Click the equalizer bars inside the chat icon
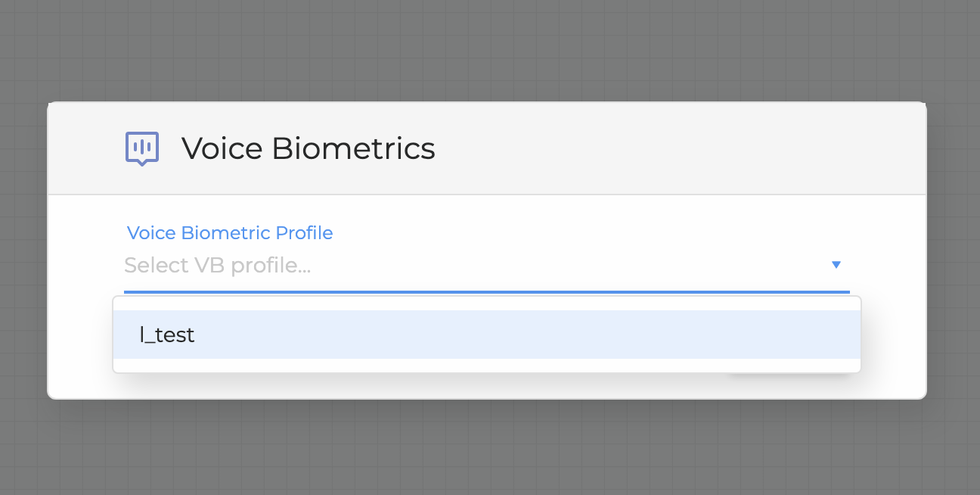This screenshot has width=980, height=495. pyautogui.click(x=141, y=145)
